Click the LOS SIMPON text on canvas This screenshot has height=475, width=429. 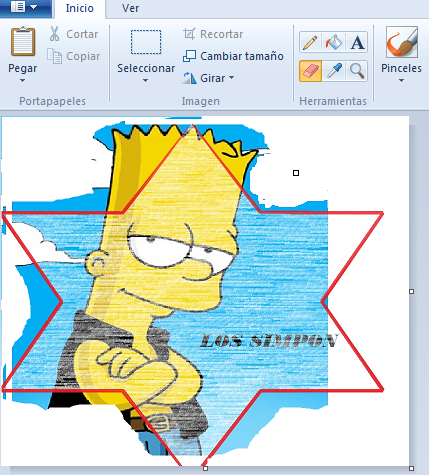pos(269,341)
